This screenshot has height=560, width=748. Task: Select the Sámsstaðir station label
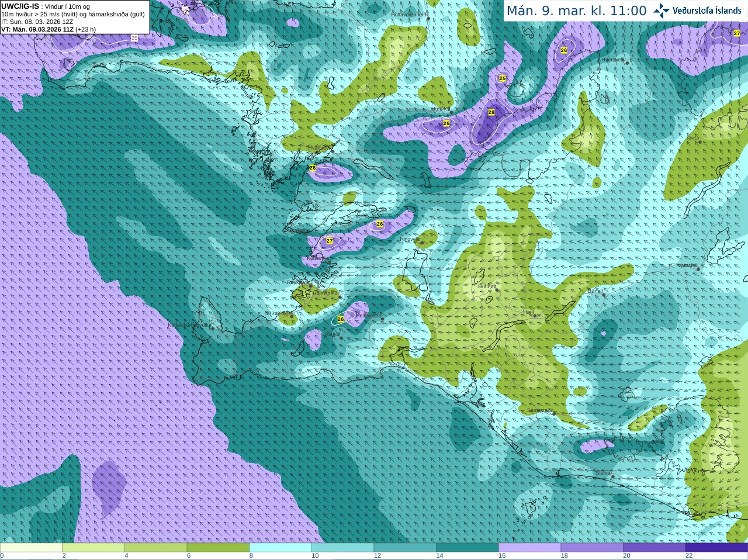(x=539, y=410)
